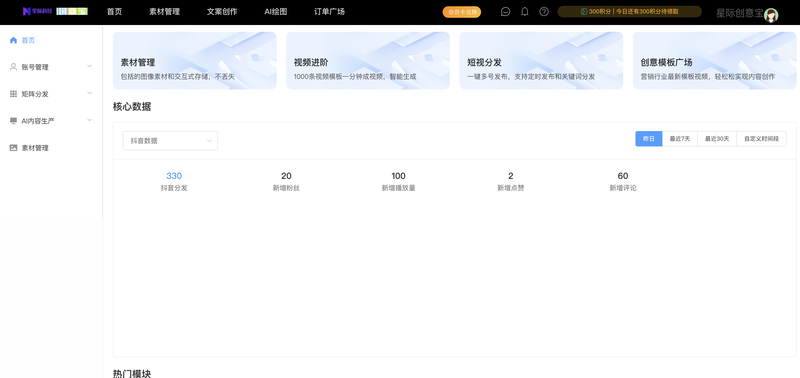Image resolution: width=800 pixels, height=378 pixels.
Task: Select the 60 新增评论 metric
Action: [x=623, y=182]
